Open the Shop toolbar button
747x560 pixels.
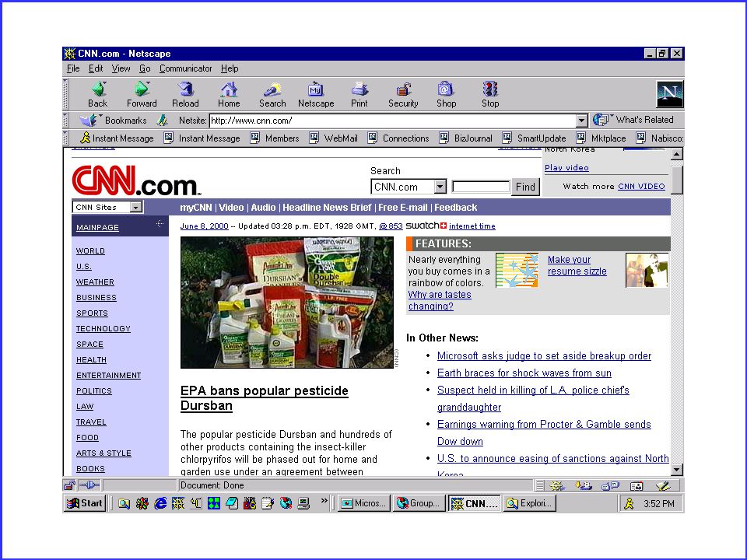(447, 94)
